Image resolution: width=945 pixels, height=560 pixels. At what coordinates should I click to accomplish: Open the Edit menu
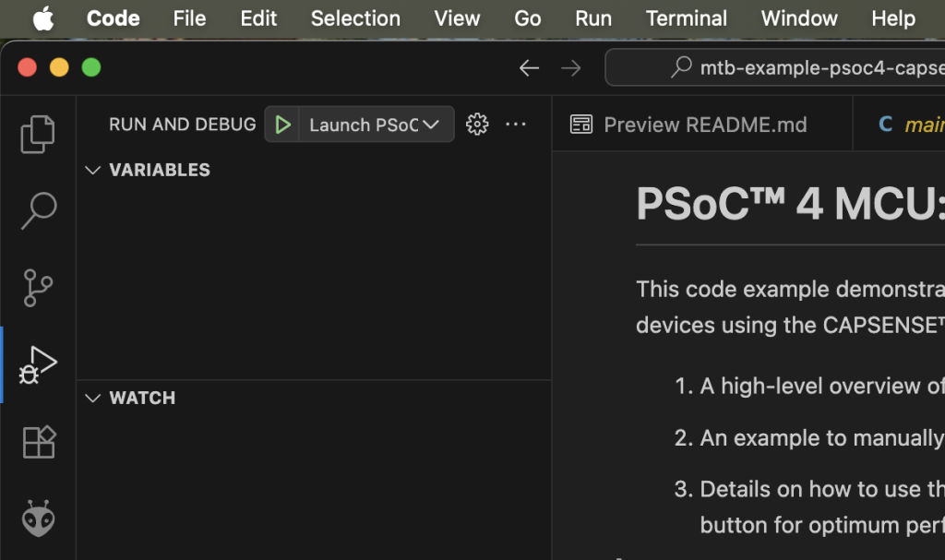click(258, 18)
